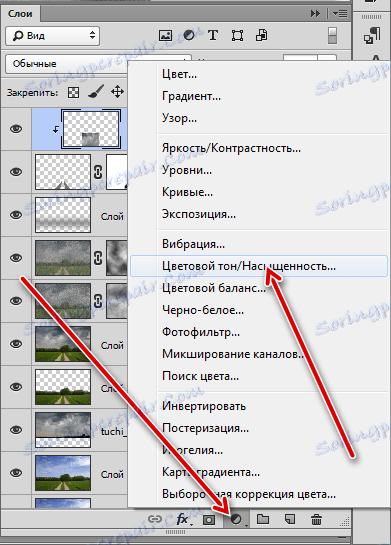Toggle eye of the fourth layer
This screenshot has height=545, width=391.
point(16,258)
